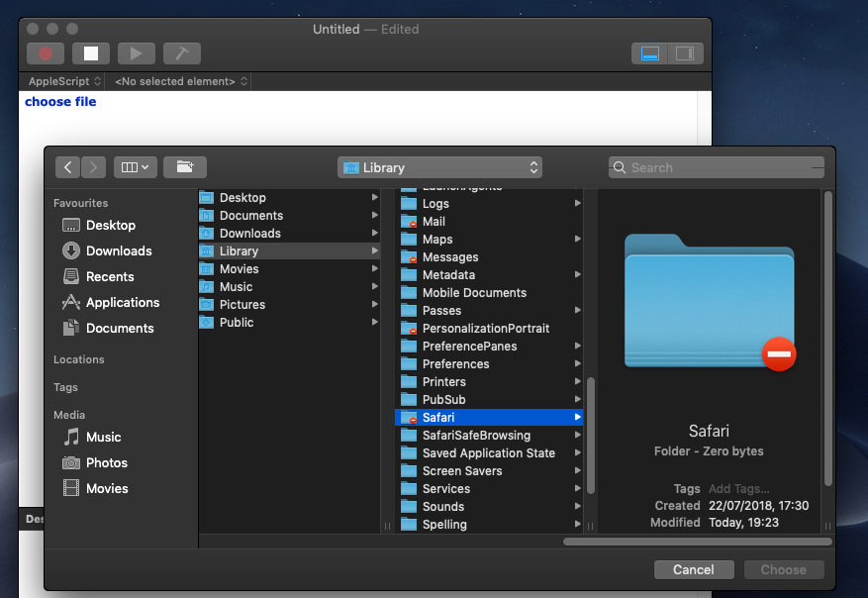868x598 pixels.
Task: Expand the Preferences folder arrow
Action: tap(577, 364)
